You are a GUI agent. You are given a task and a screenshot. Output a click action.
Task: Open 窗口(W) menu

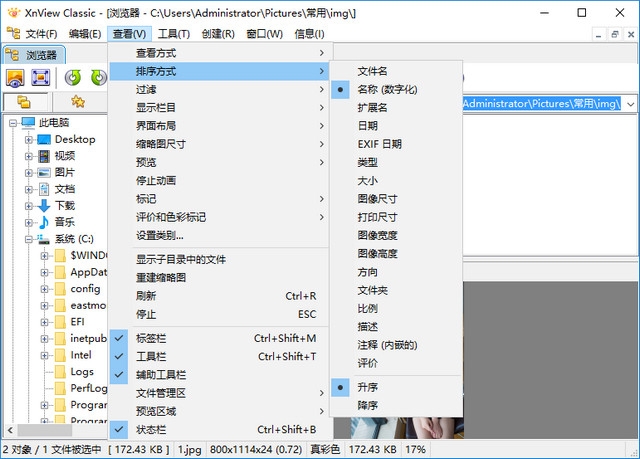tap(264, 33)
